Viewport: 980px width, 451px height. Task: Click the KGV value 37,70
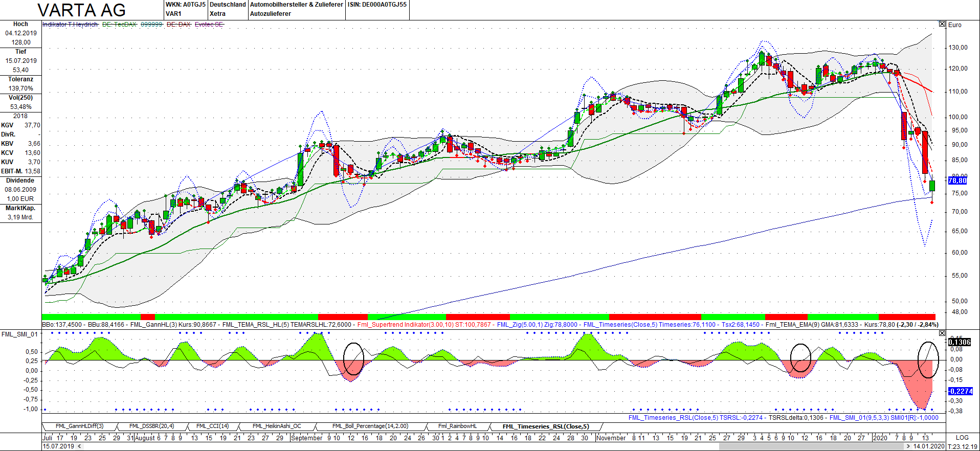pos(32,125)
